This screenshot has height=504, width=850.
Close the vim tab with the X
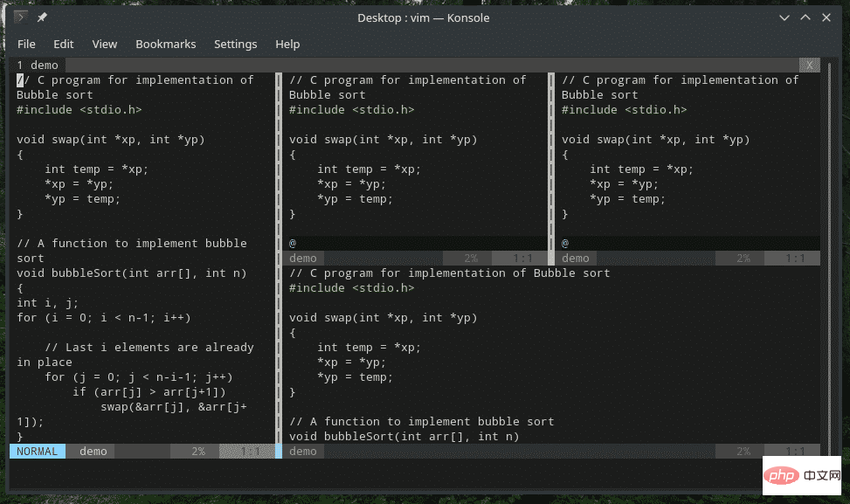[810, 65]
